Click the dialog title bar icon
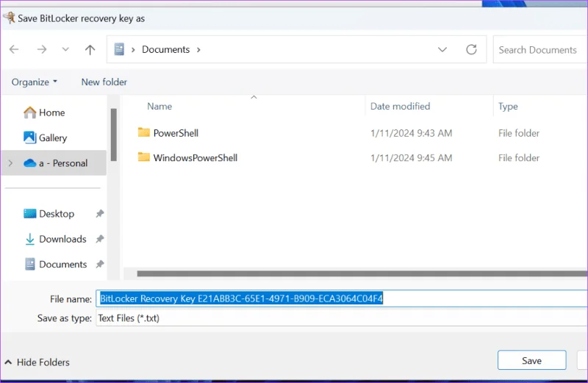 click(9, 18)
